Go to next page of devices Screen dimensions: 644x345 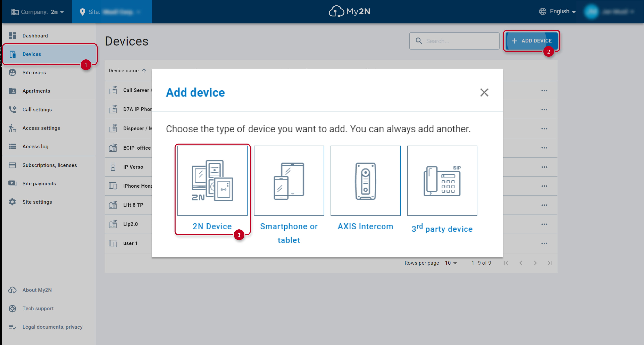(535, 263)
